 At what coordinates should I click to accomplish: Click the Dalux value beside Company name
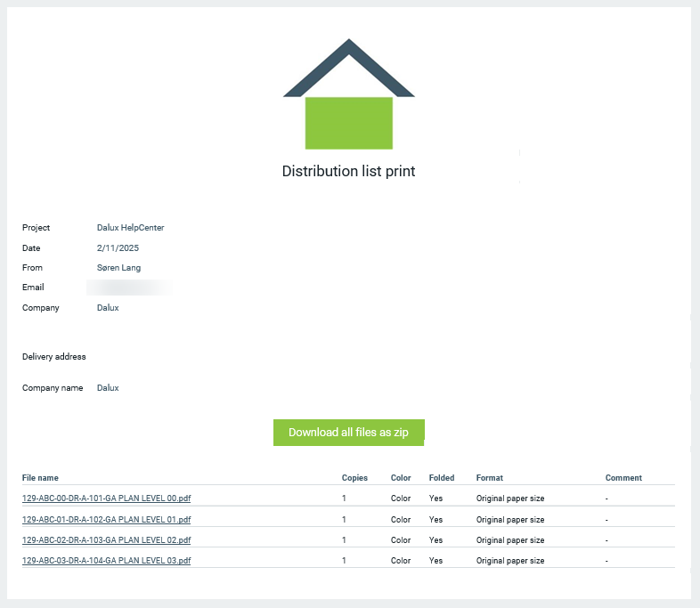point(108,388)
